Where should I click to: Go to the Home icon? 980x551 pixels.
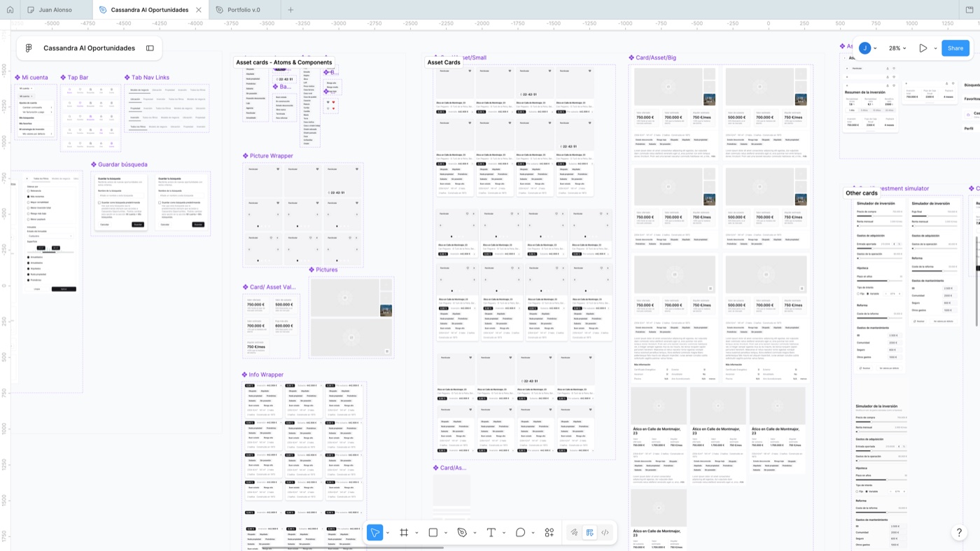click(x=10, y=10)
